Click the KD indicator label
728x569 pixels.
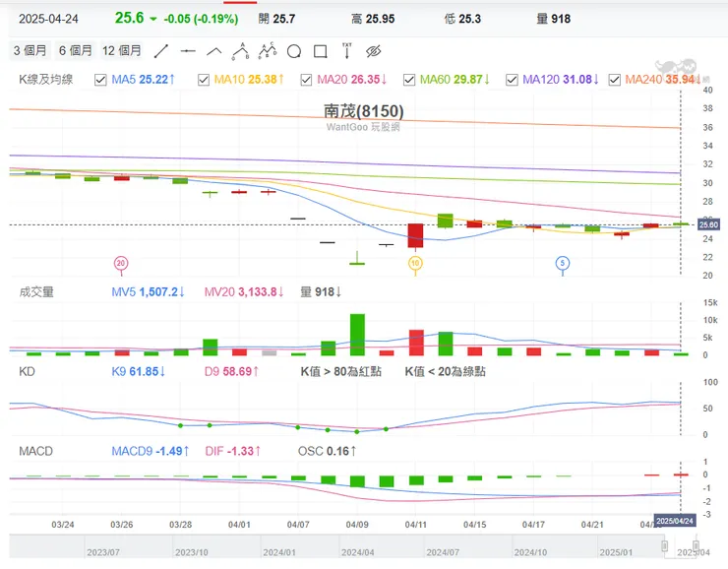point(27,371)
